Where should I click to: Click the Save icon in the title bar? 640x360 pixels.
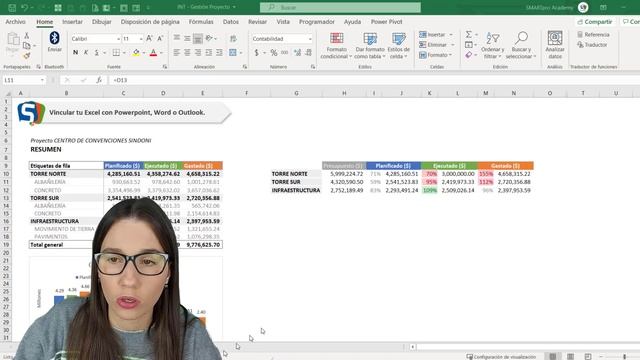pyautogui.click(x=12, y=7)
